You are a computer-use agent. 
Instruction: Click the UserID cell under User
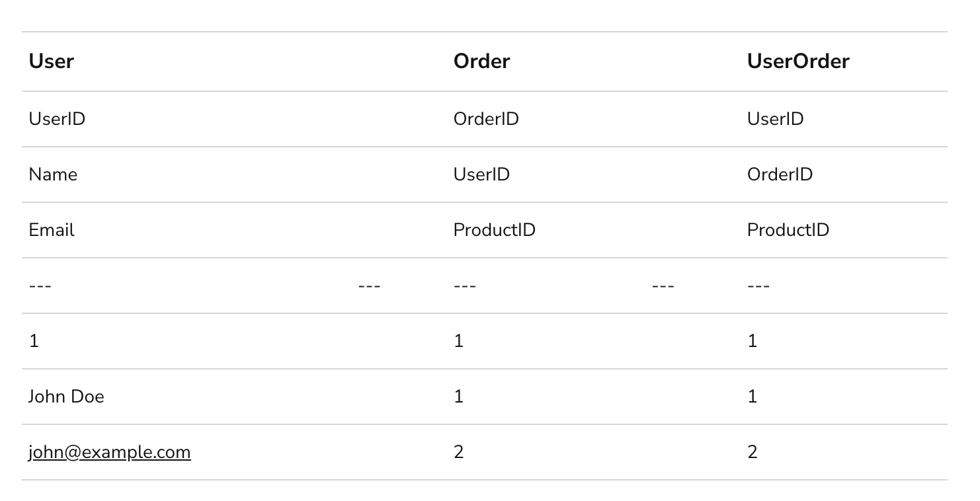(57, 119)
